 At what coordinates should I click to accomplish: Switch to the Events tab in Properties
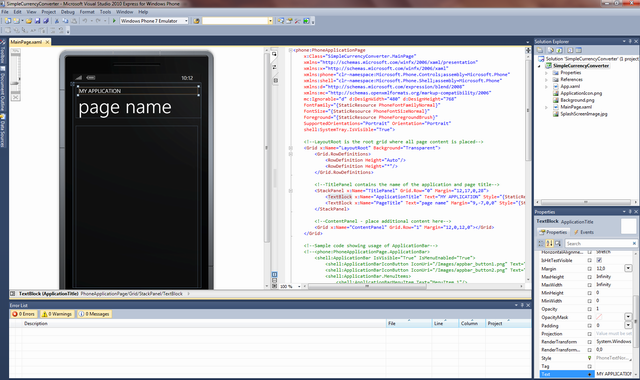coord(584,232)
